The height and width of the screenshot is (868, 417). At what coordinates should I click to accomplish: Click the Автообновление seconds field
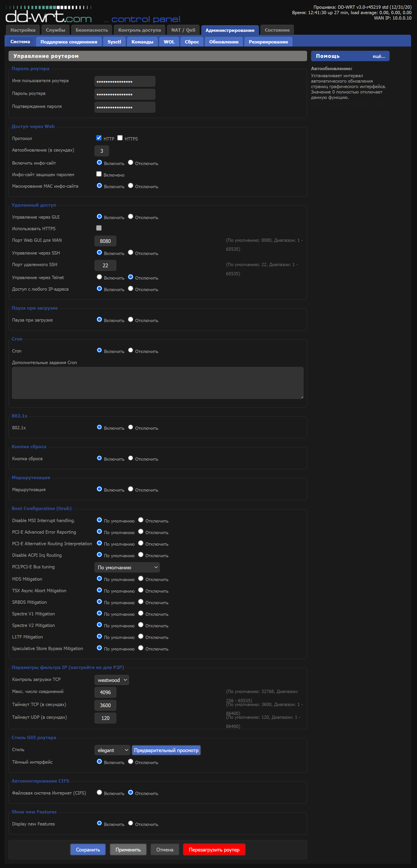point(102,151)
